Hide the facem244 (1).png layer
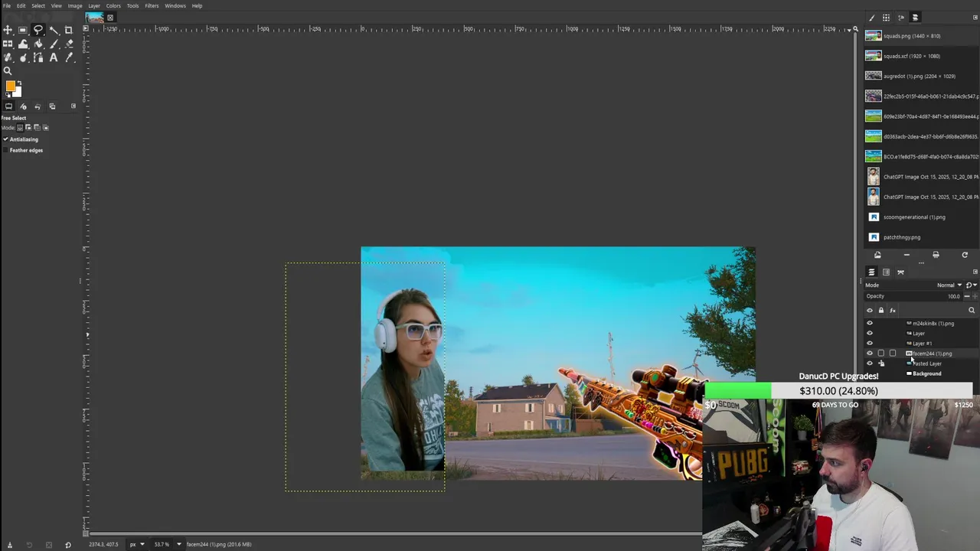This screenshot has width=980, height=551. pos(869,354)
